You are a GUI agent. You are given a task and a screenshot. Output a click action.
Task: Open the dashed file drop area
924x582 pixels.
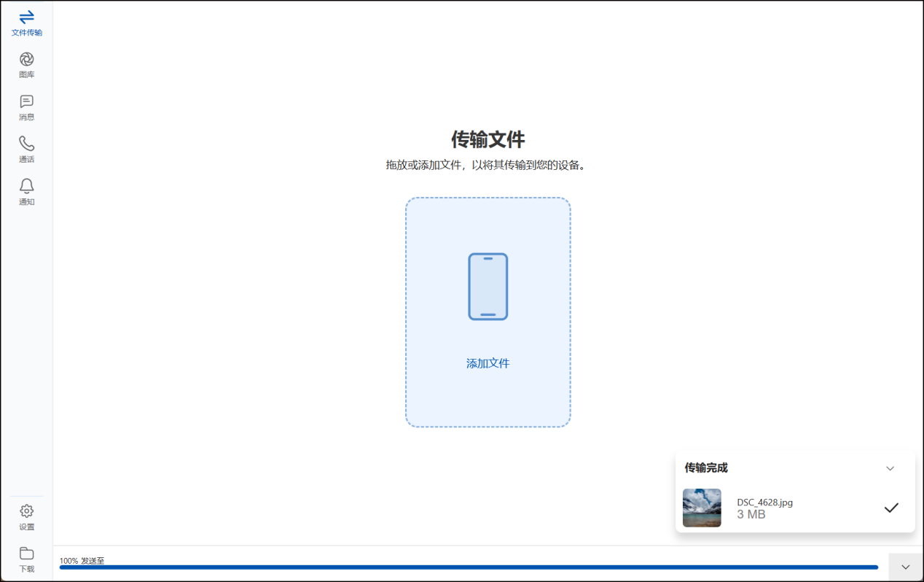tap(488, 311)
